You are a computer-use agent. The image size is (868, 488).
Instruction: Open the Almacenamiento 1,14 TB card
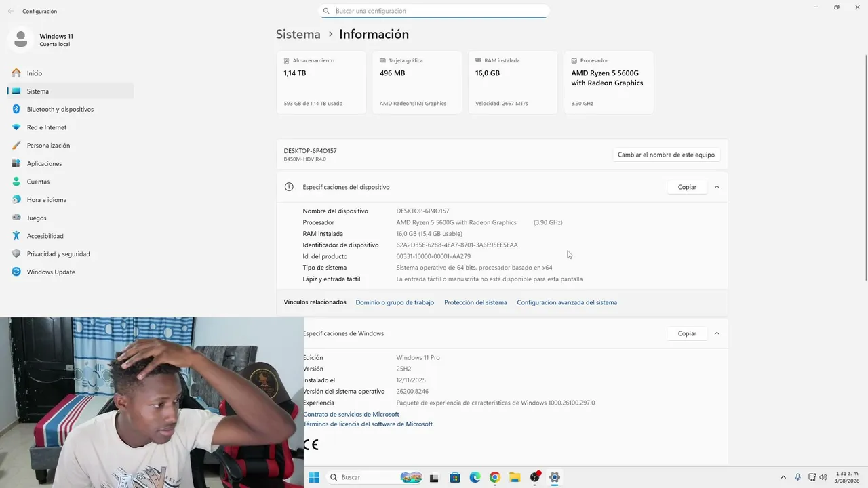321,82
